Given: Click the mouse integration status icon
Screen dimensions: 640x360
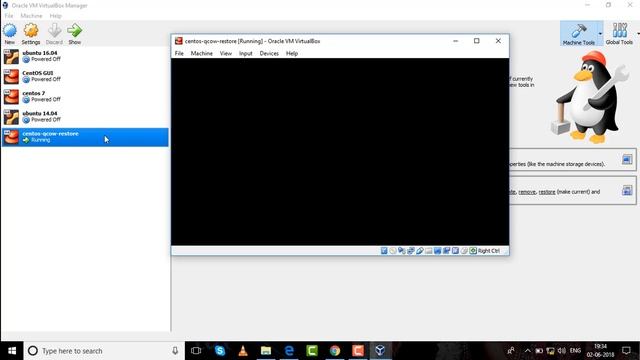Looking at the screenshot, I should 464,251.
